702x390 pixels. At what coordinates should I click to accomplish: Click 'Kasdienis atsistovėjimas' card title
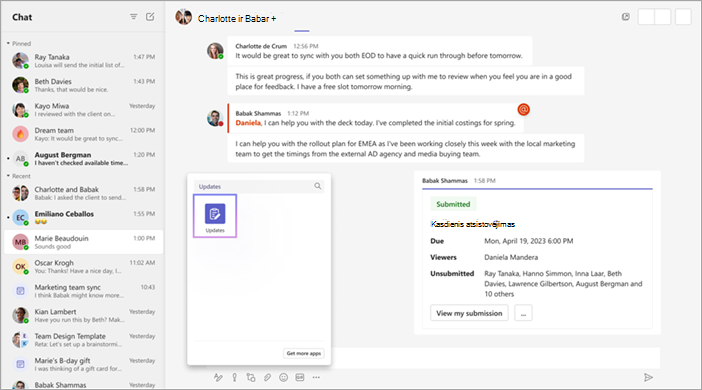(473, 224)
